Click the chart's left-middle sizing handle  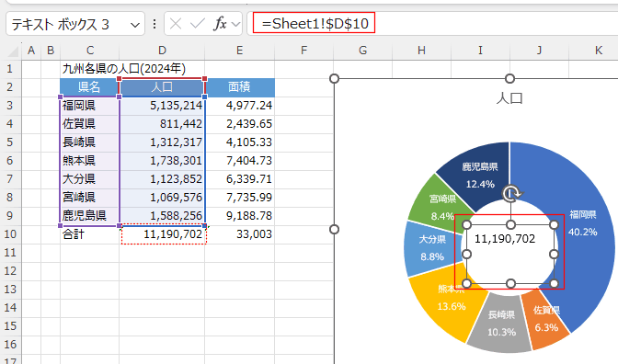(334, 229)
